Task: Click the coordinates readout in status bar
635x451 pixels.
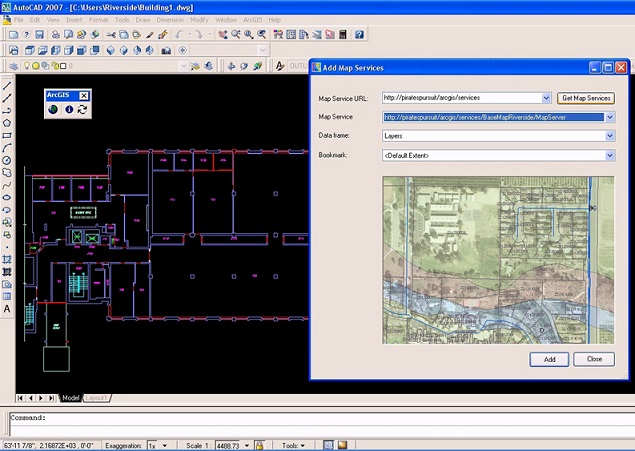Action: (x=49, y=445)
